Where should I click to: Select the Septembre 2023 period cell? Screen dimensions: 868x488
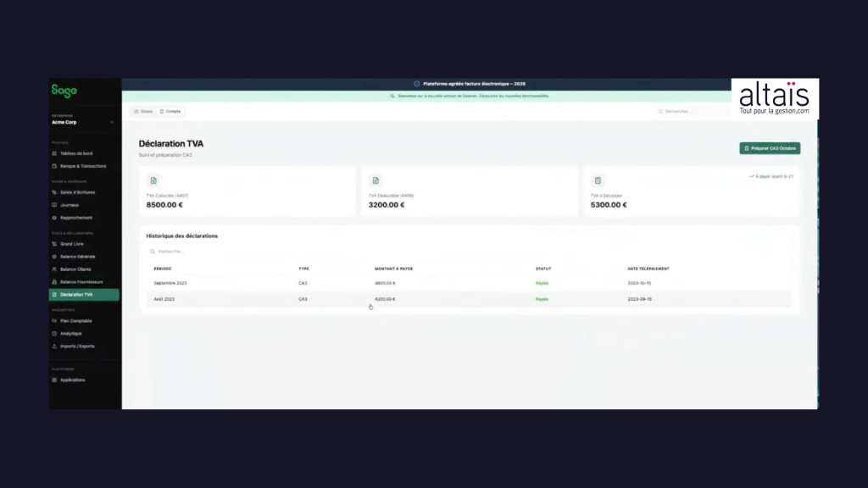coord(170,283)
